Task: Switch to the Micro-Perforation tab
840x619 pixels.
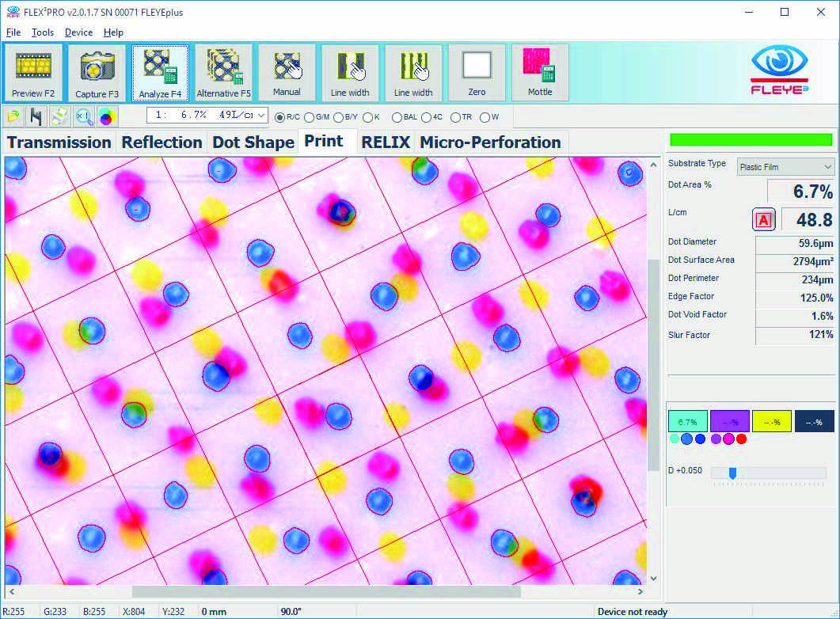Action: [490, 142]
